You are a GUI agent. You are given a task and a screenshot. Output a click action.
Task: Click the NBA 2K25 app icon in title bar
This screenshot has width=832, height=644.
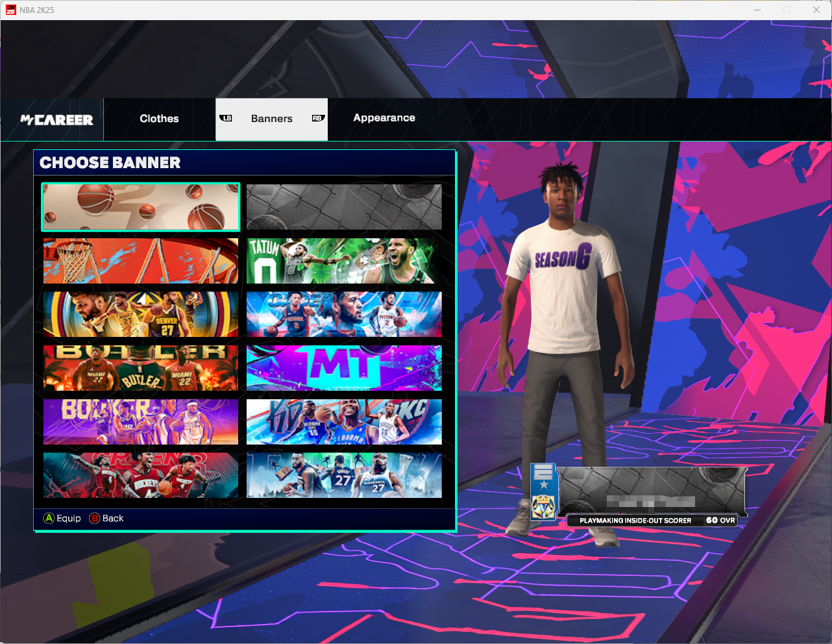10,10
